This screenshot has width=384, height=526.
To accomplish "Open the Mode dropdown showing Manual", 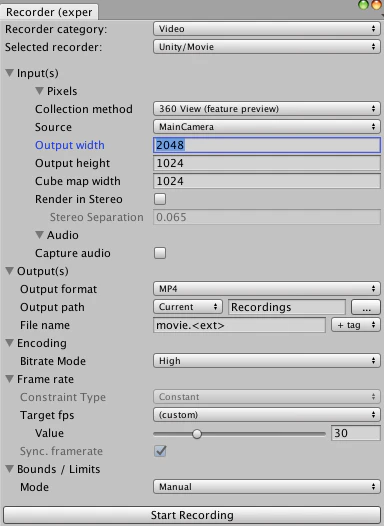I will point(267,487).
